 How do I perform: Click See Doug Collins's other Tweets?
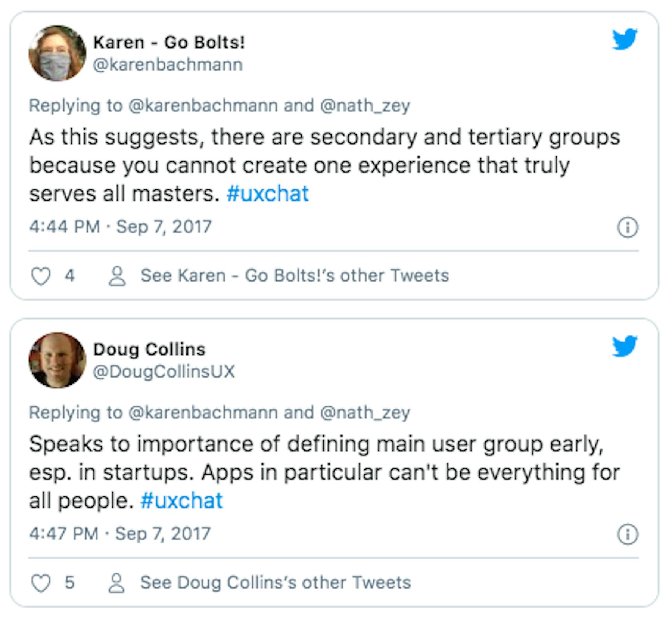point(276,583)
